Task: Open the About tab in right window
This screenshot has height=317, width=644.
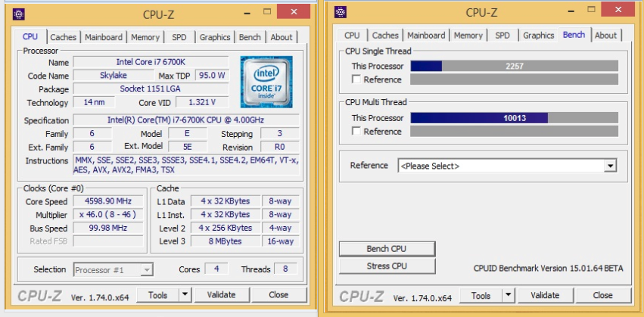Action: (x=605, y=36)
